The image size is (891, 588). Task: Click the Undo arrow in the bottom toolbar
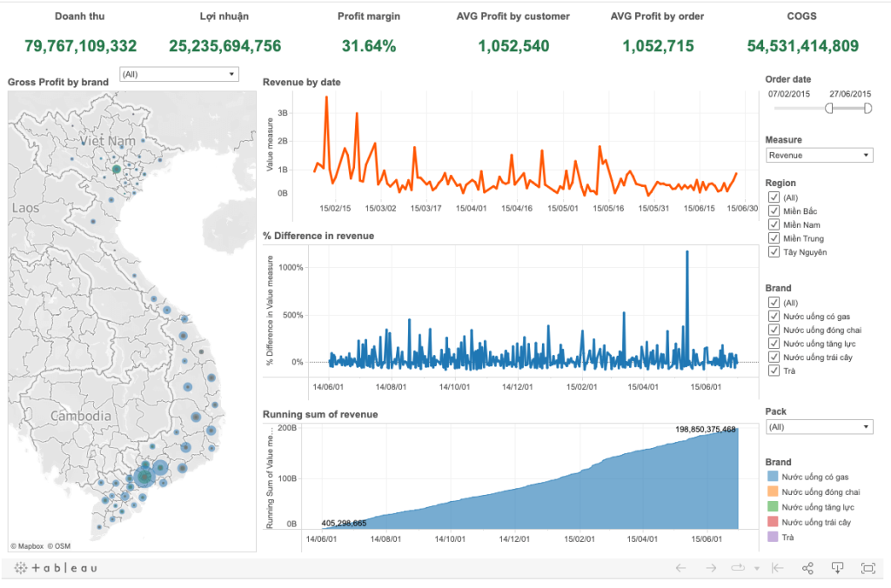tap(680, 567)
